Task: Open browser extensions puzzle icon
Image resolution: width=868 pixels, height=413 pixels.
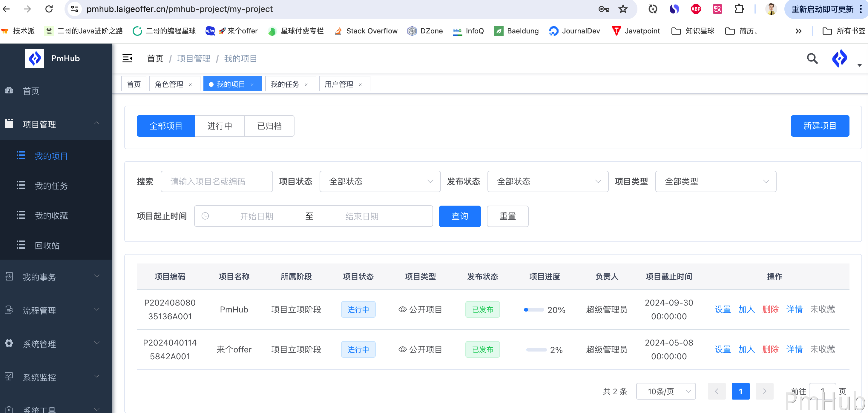Action: click(x=739, y=9)
